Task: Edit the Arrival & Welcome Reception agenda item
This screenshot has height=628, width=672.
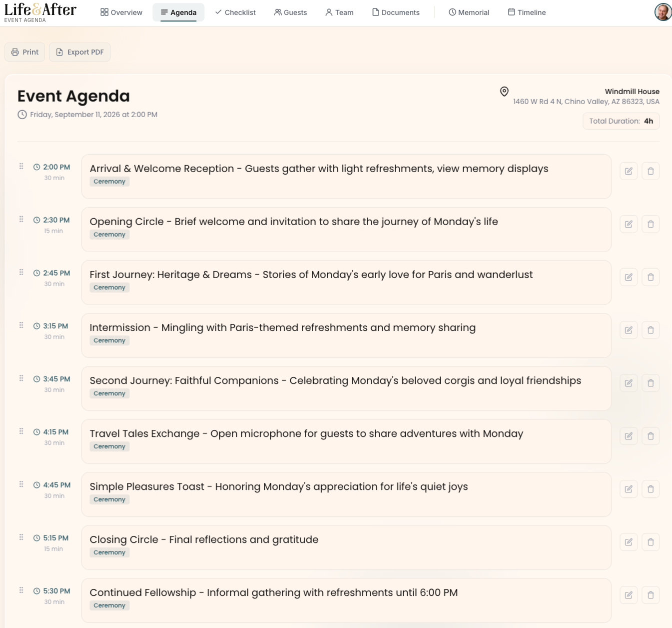Action: (x=628, y=171)
